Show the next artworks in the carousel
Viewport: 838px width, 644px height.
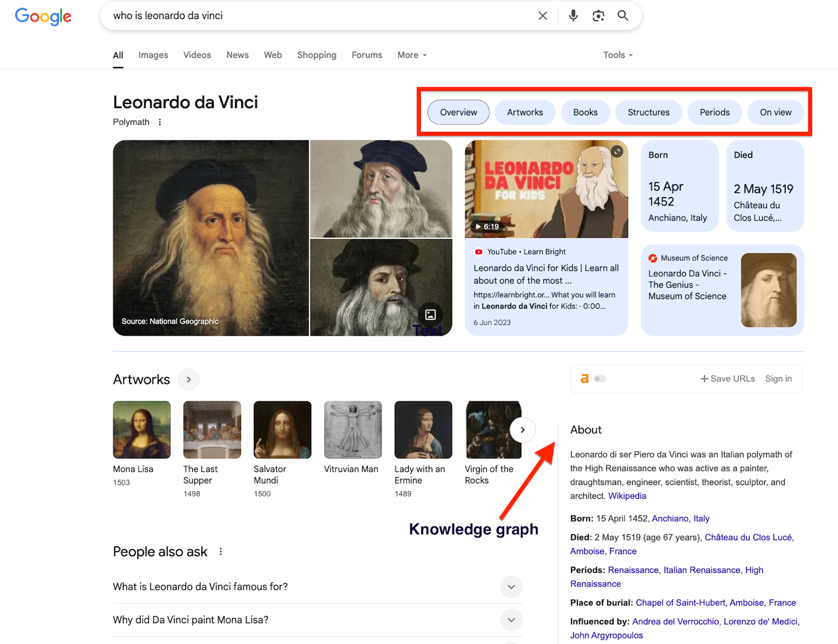point(522,430)
